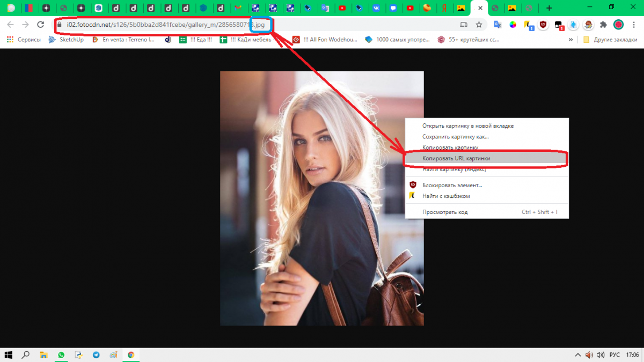Open the Chrome three-dot menu
644x362 pixels.
coord(633,25)
